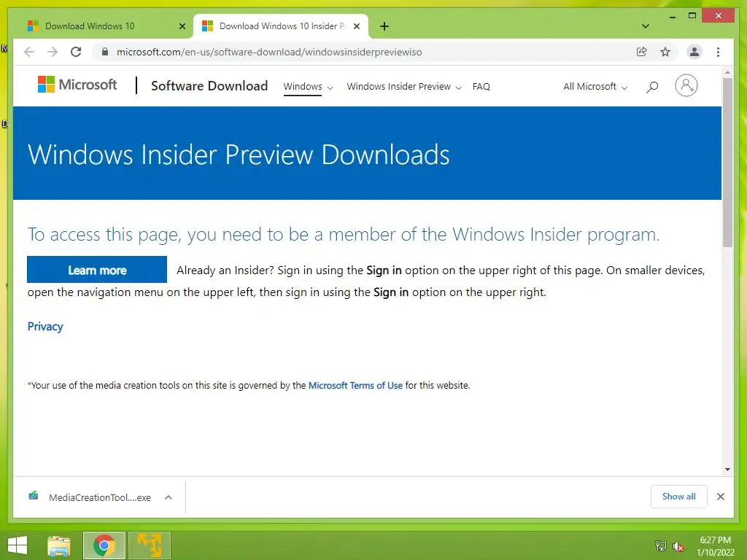Open the Privacy link
Screen dimensions: 747x560
[x=45, y=327]
